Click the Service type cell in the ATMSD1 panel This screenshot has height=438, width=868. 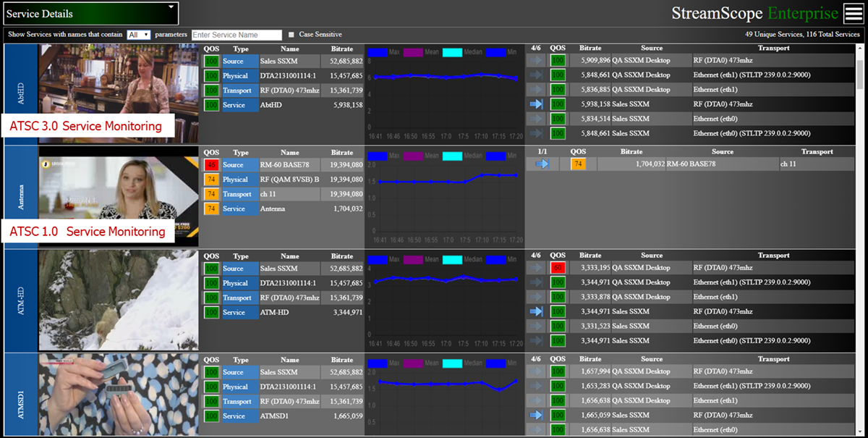click(241, 416)
